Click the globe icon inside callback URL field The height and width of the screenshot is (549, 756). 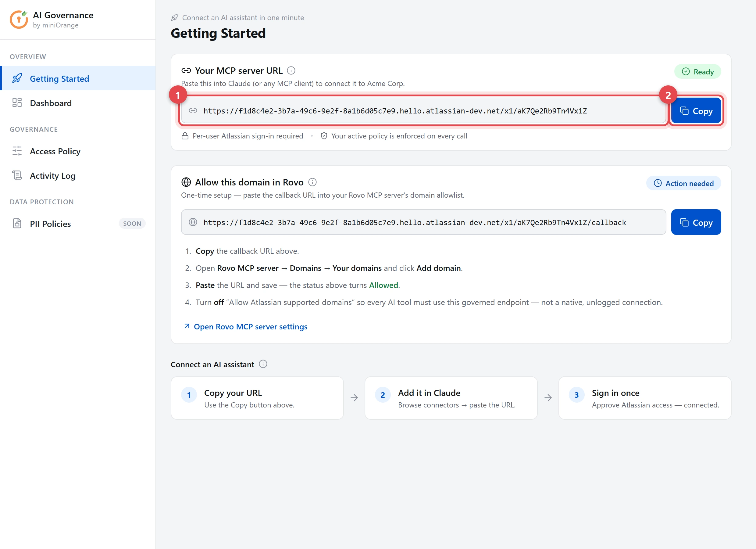pos(193,222)
